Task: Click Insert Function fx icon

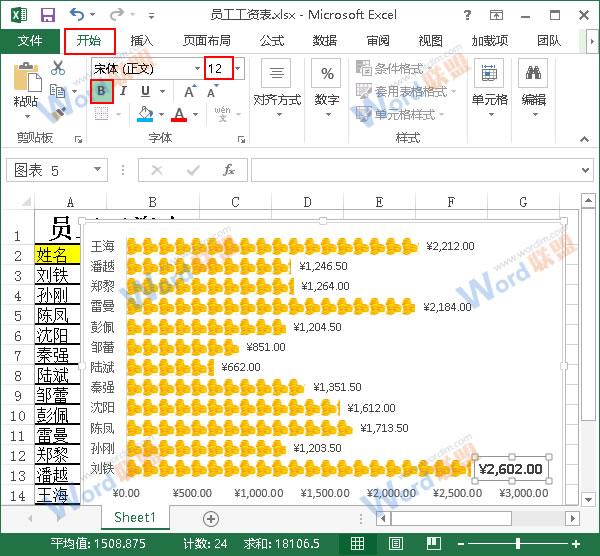Action: pos(229,170)
